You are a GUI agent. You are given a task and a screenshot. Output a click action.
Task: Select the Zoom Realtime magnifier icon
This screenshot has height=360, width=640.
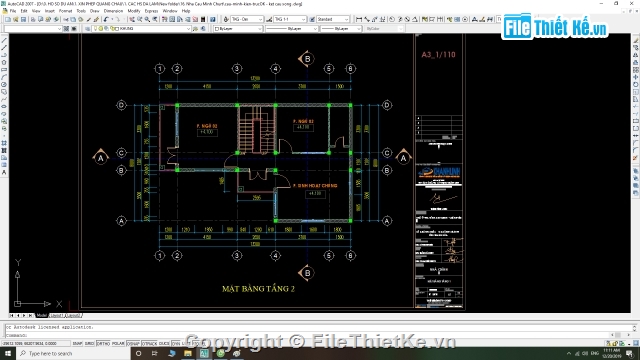[x=140, y=19]
